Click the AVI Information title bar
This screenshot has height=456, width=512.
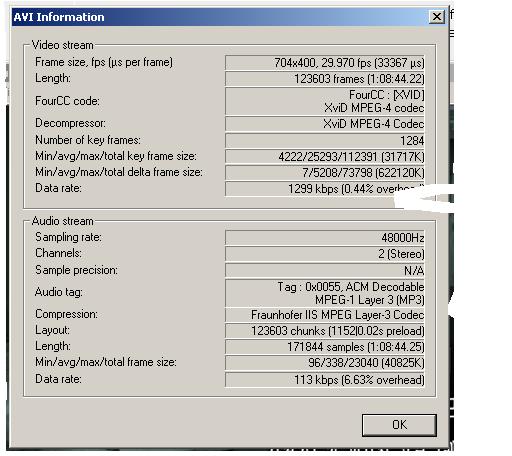[220, 17]
